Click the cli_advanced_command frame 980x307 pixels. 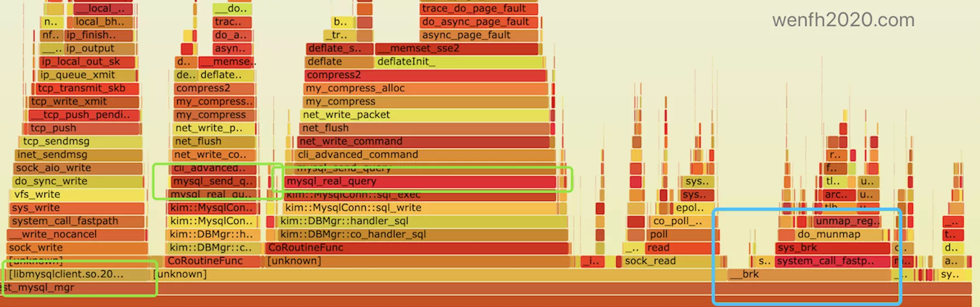click(424, 155)
